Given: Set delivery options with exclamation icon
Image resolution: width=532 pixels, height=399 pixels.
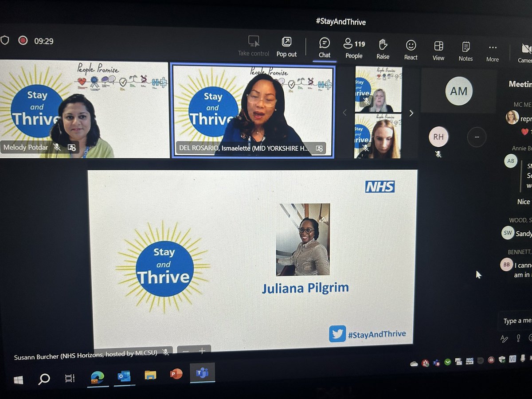Looking at the screenshot, I should coord(518,338).
